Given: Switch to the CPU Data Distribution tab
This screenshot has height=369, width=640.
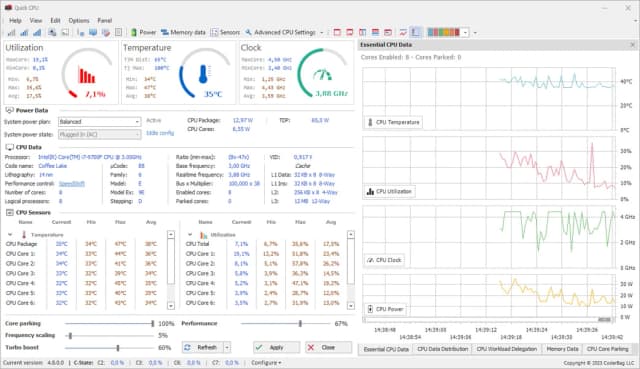Looking at the screenshot, I should 442,349.
